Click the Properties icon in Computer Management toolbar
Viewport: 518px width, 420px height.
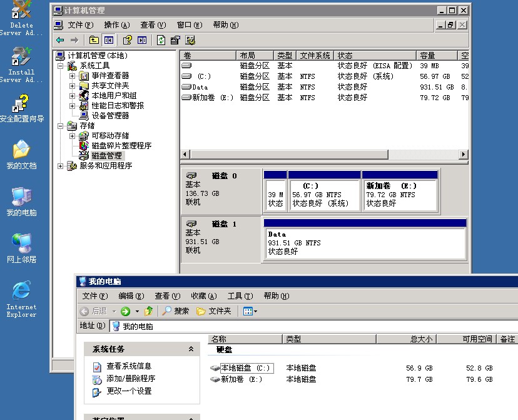coord(175,40)
